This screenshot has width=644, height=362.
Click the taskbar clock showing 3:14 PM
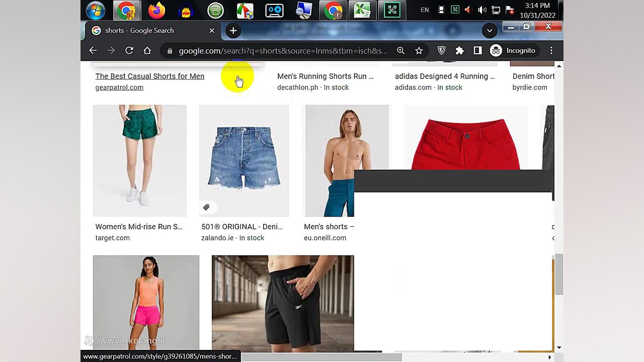pyautogui.click(x=537, y=10)
